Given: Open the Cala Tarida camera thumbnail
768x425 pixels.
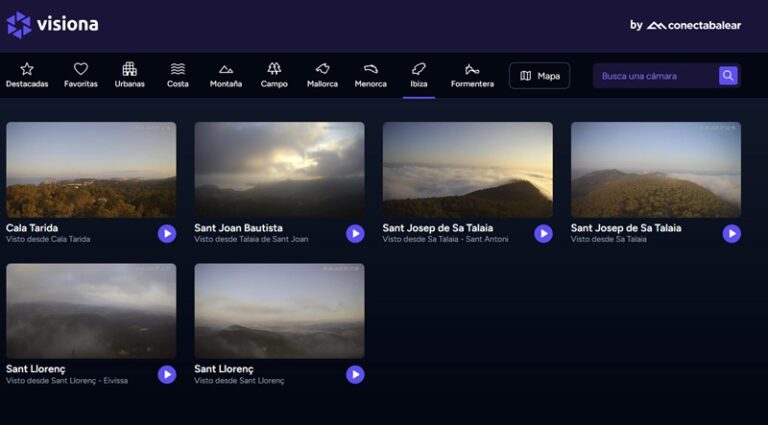Looking at the screenshot, I should point(91,169).
